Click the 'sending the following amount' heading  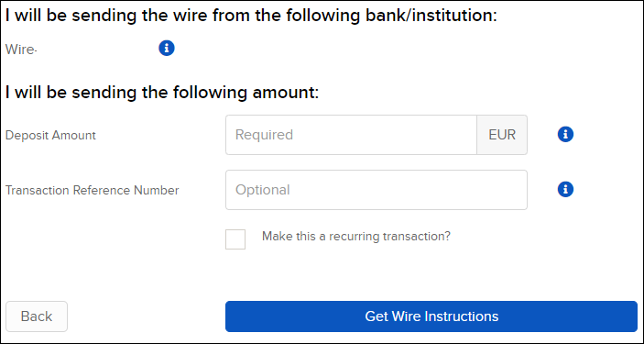coord(162,93)
